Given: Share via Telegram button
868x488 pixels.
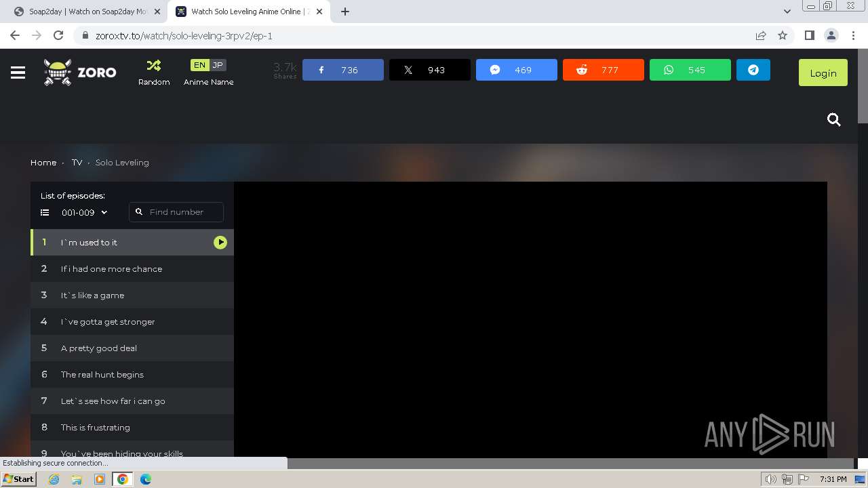Looking at the screenshot, I should click(753, 70).
